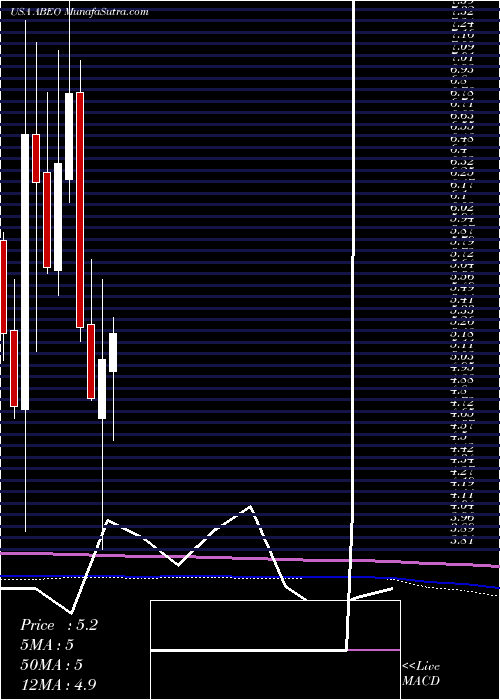Click the 'USA ABEO MunafaSutra.com' chart title
Image resolution: width=500 pixels, height=700 pixels.
click(79, 12)
